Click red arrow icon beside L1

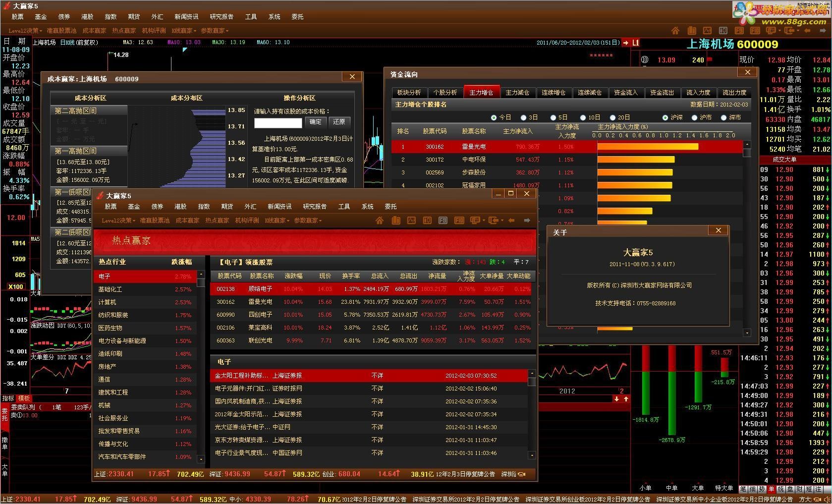tap(625, 43)
